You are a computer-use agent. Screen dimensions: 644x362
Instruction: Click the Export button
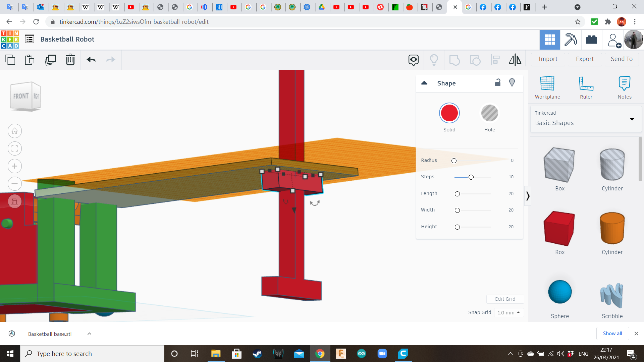pyautogui.click(x=585, y=59)
